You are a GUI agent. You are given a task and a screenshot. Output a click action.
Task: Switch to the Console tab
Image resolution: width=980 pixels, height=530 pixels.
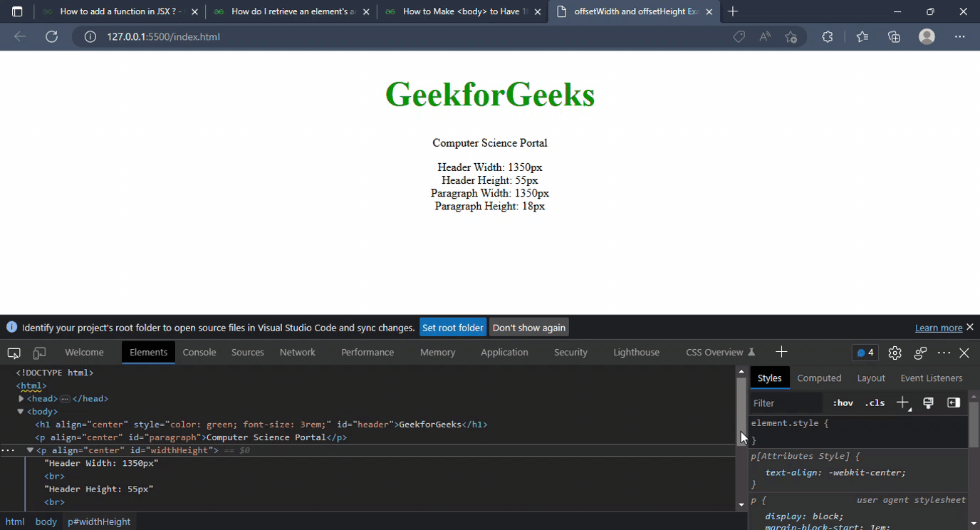click(x=199, y=352)
